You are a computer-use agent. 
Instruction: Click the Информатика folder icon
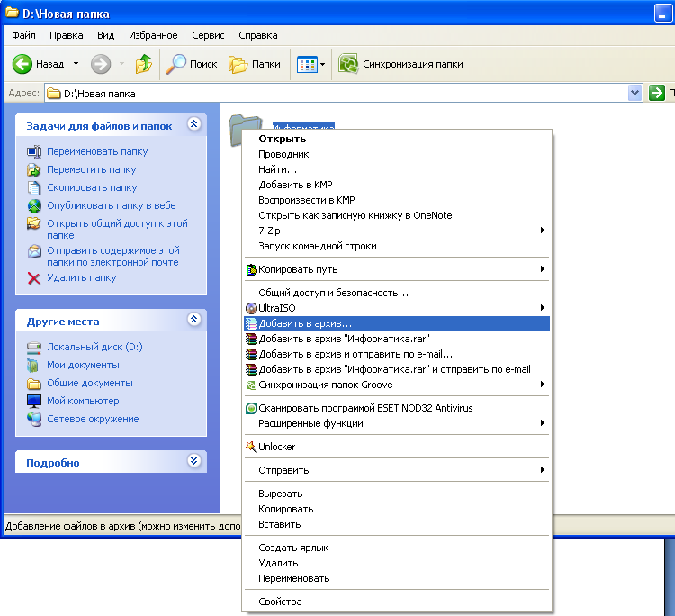(246, 131)
